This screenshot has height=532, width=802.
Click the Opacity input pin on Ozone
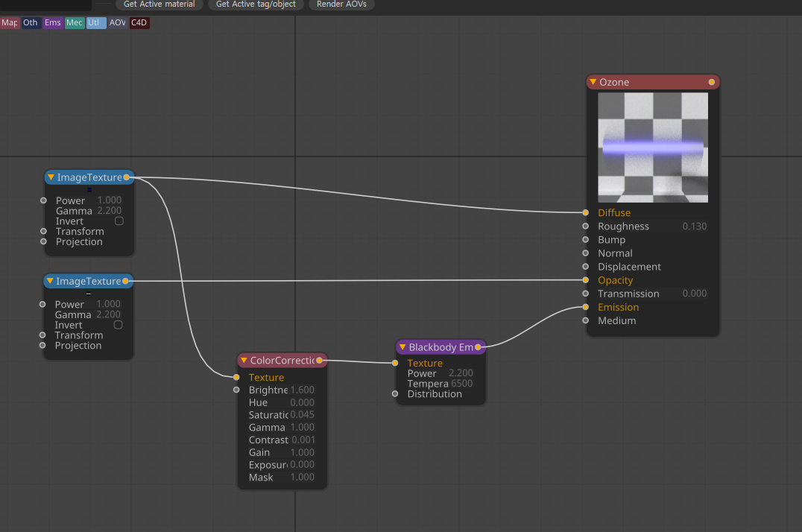[x=586, y=280]
